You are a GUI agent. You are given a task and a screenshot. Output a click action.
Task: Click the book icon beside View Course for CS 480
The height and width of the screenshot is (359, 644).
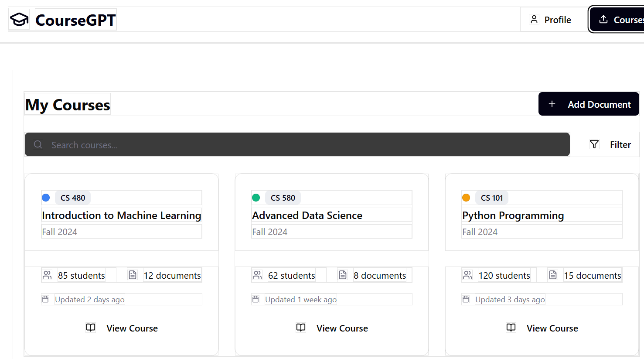click(91, 328)
